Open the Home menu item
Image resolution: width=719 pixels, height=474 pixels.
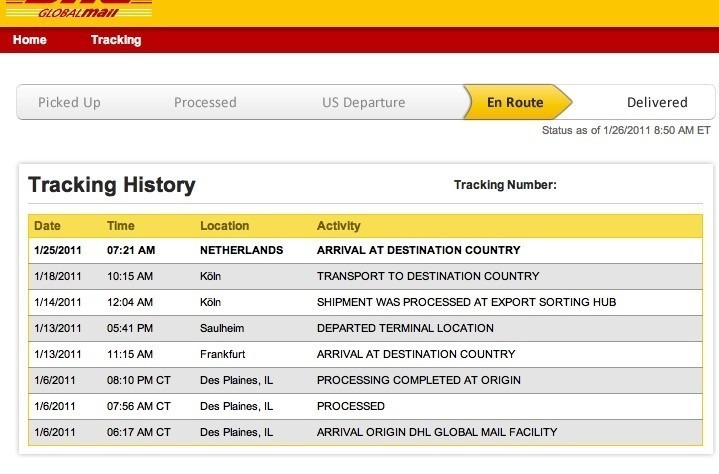pos(30,40)
